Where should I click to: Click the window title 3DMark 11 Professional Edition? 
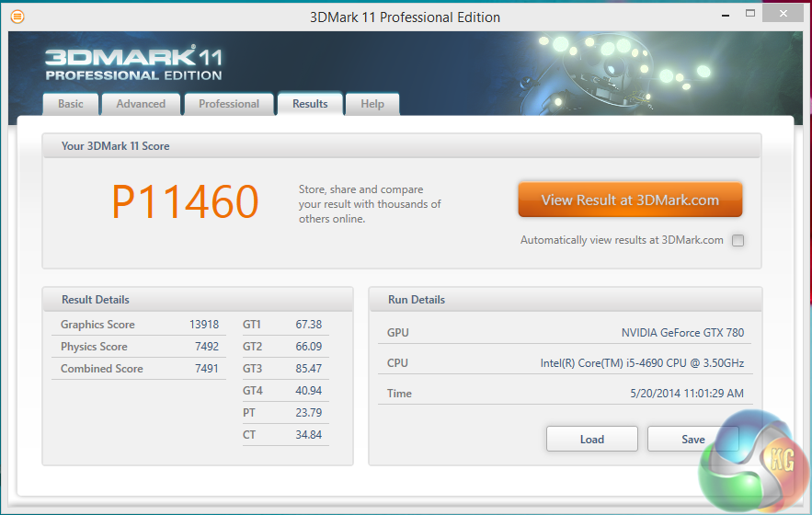[405, 17]
